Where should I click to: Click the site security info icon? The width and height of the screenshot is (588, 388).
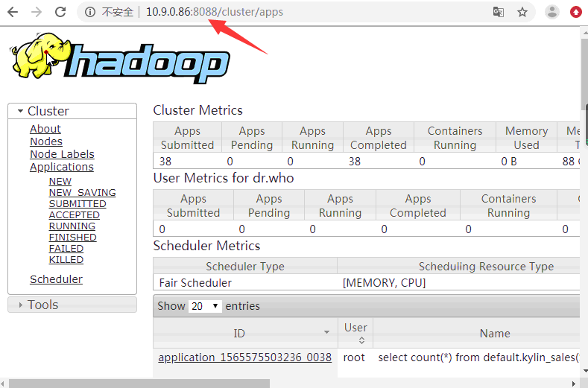click(89, 12)
